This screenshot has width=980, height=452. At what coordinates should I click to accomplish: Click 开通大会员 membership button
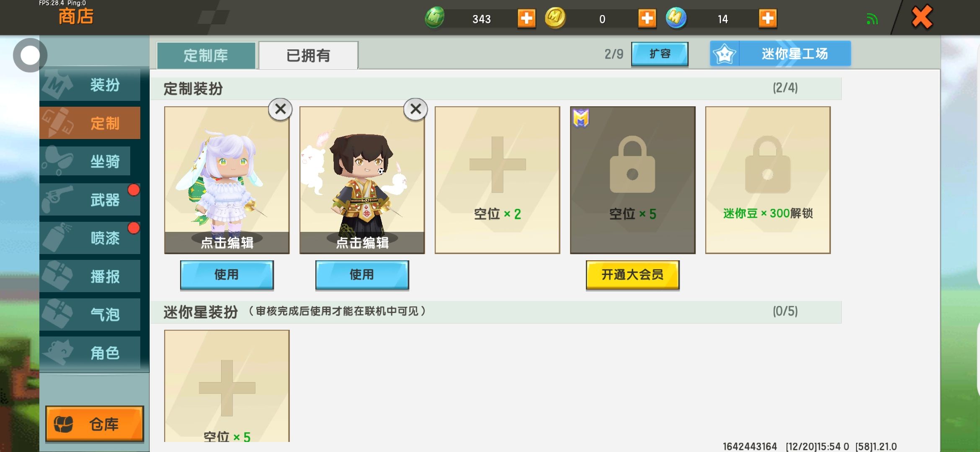coord(632,275)
